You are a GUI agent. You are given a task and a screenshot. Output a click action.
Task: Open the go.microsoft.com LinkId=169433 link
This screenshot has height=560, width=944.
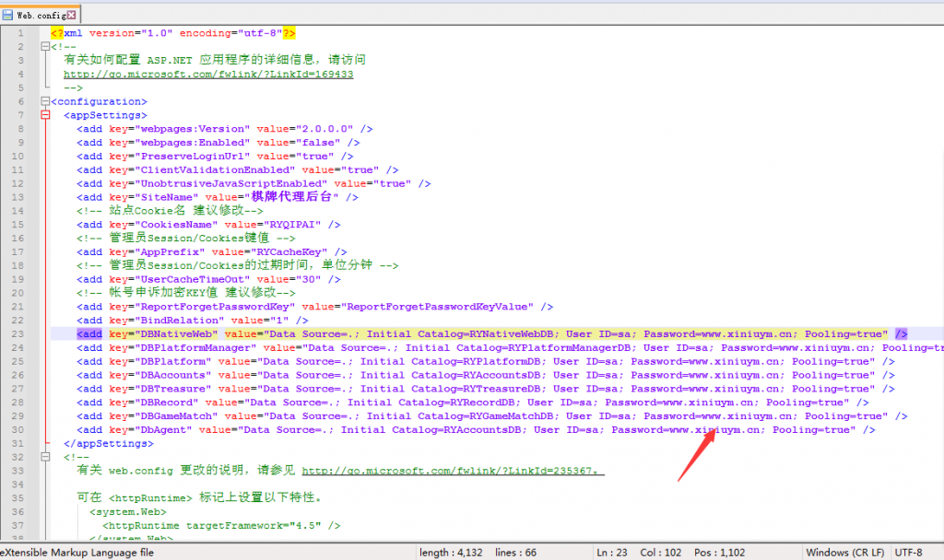(207, 75)
